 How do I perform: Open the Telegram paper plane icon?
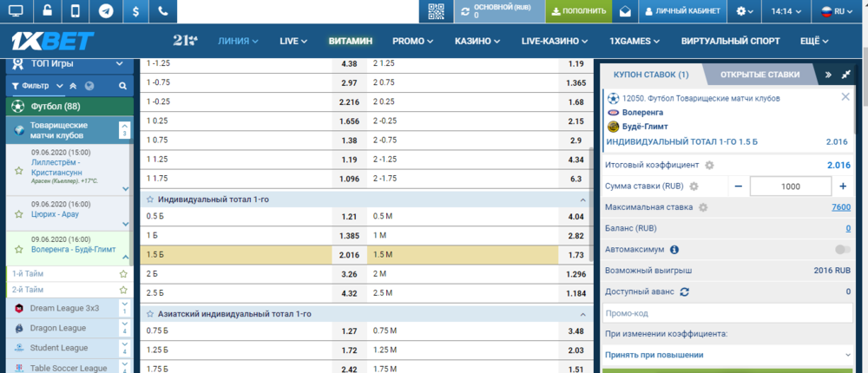(x=106, y=11)
